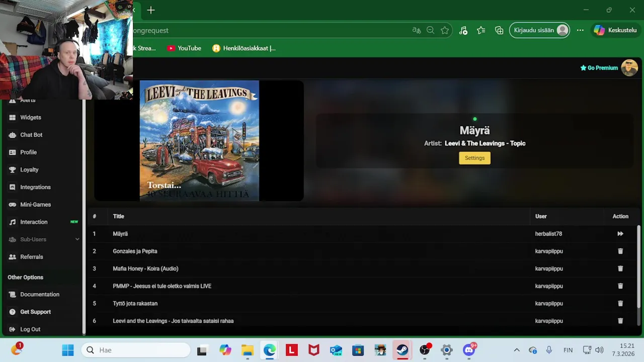The height and width of the screenshot is (362, 644).
Task: Open Henkilöasiakkaat bookmark
Action: 244,48
